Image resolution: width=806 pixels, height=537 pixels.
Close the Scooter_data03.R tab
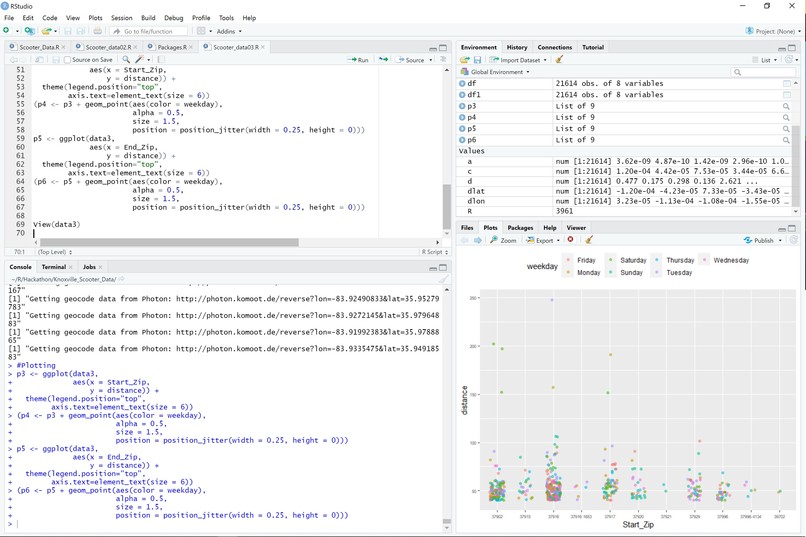[263, 47]
